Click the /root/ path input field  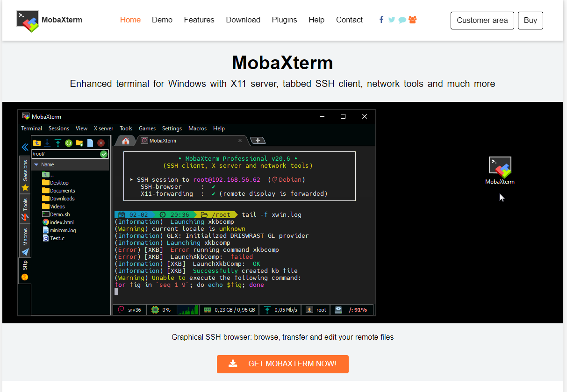pyautogui.click(x=70, y=154)
